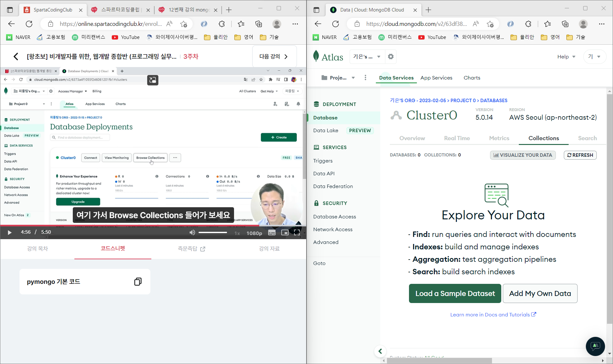Toggle fullscreen on the lecture video
613x364 pixels.
click(x=297, y=232)
